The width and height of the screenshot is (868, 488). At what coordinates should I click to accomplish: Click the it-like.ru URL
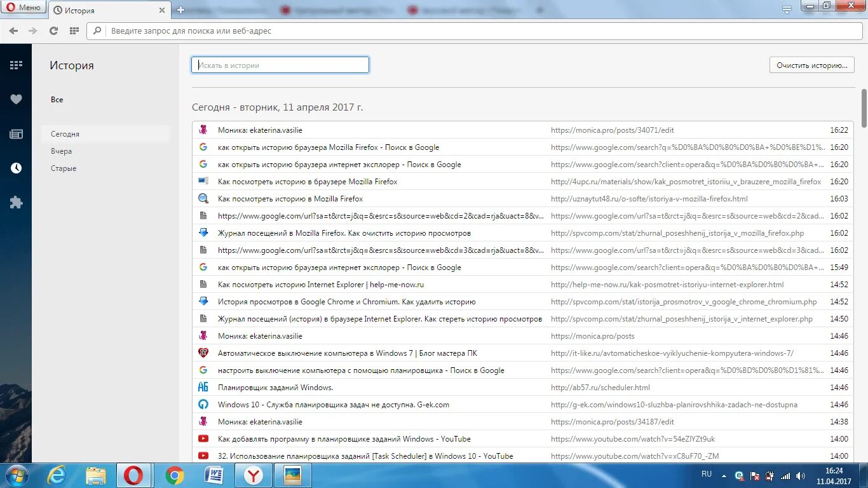[672, 353]
